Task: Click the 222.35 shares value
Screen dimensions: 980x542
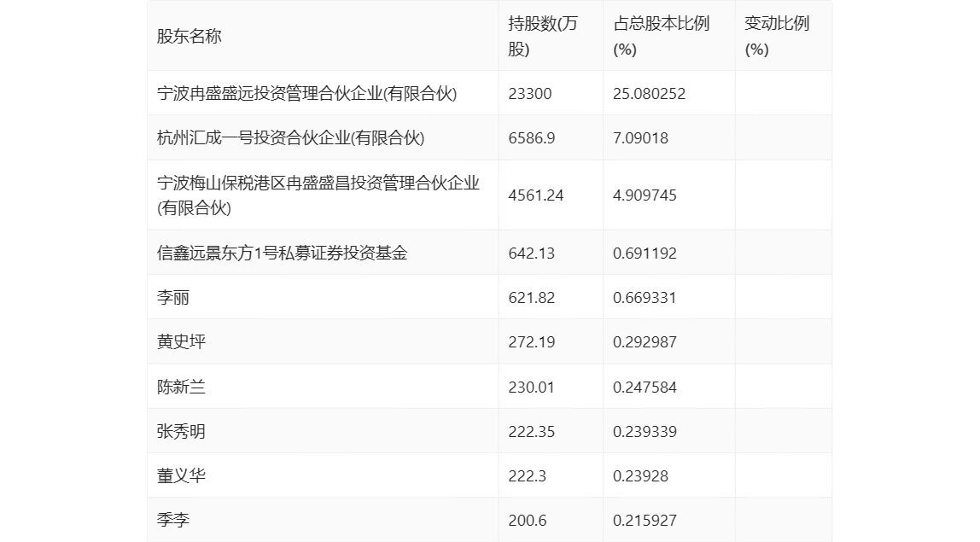Action: [531, 431]
